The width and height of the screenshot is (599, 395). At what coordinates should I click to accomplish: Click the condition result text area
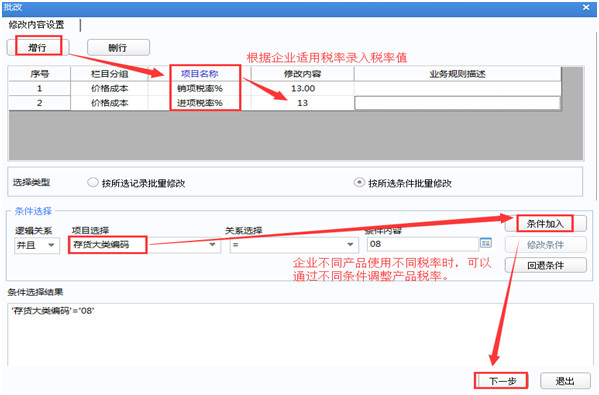299,334
